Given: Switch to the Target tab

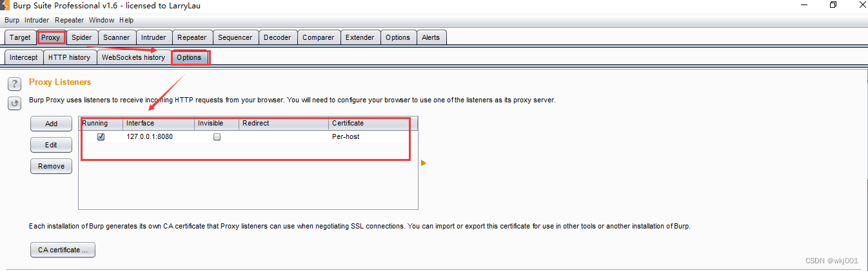Looking at the screenshot, I should coord(20,37).
